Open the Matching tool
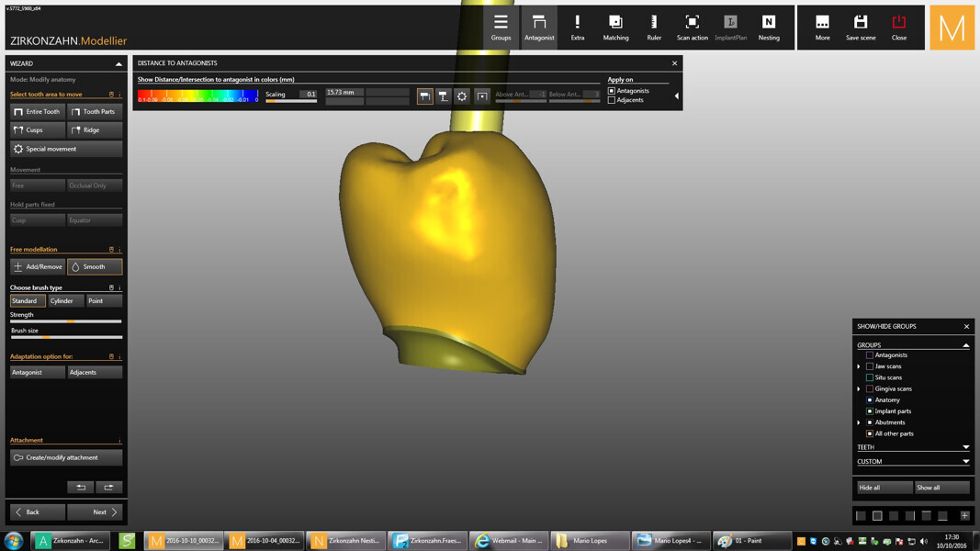980x551 pixels. [x=615, y=27]
